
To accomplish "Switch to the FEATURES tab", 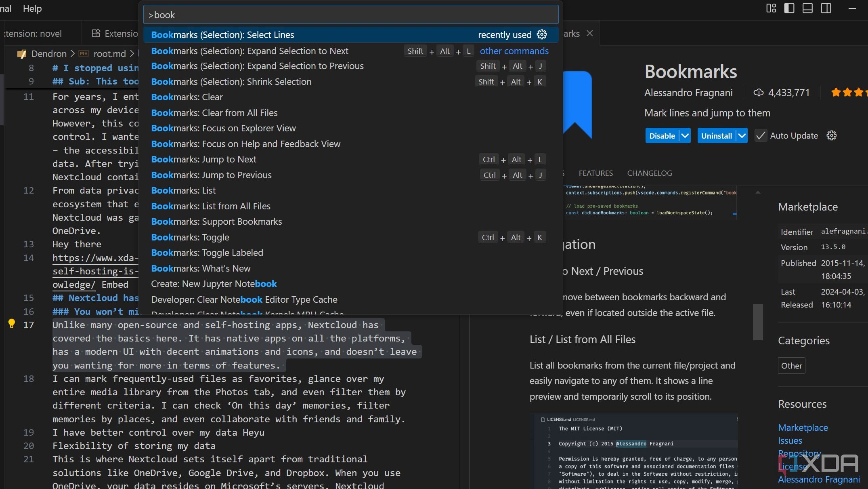I will [595, 173].
